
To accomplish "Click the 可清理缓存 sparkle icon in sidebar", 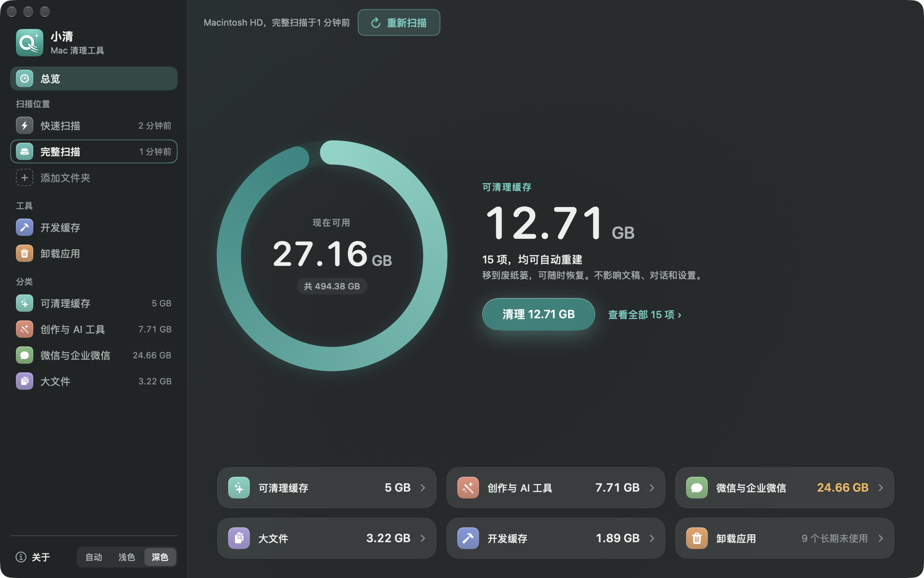I will click(x=25, y=303).
